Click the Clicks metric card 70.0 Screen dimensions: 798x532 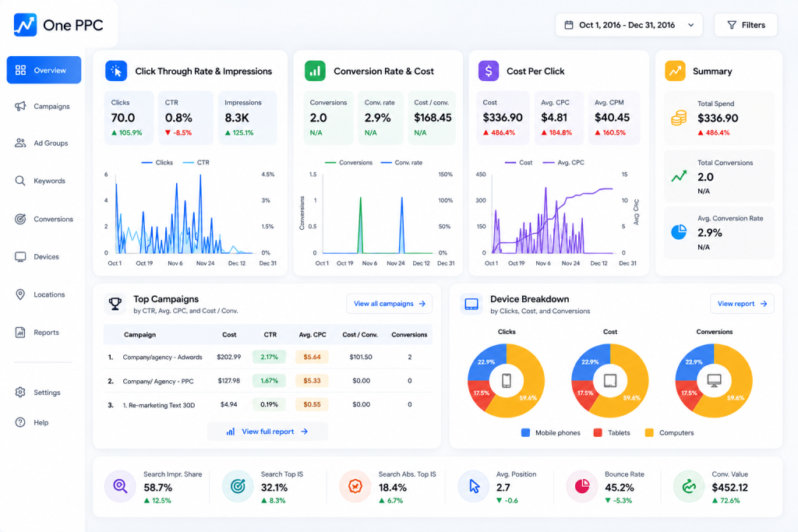[x=129, y=118]
